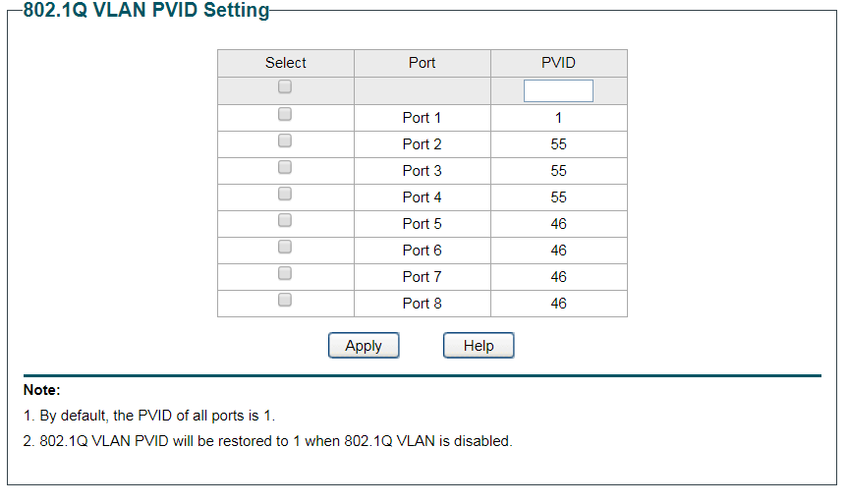The image size is (848, 504).
Task: Click the Port column header
Action: coord(422,63)
